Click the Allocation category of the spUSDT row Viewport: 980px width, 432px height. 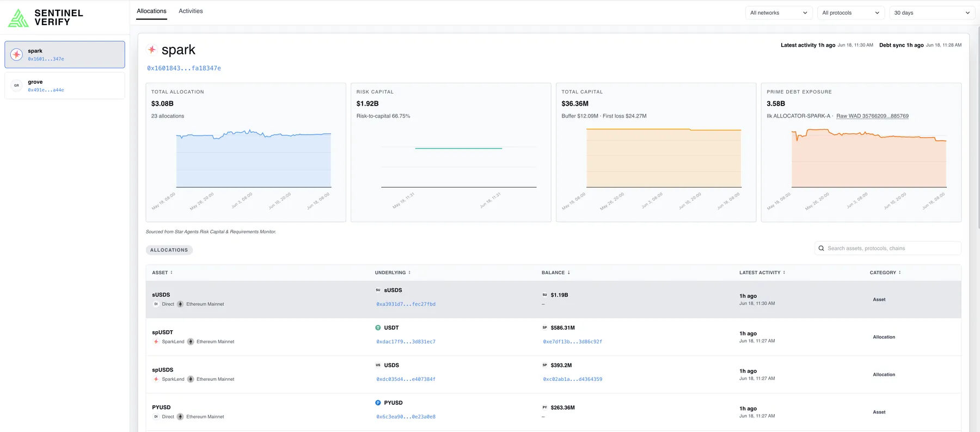coord(884,337)
